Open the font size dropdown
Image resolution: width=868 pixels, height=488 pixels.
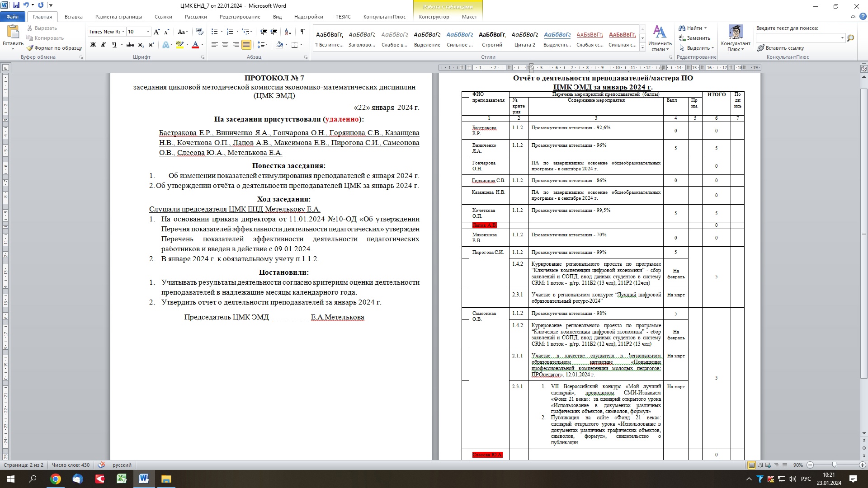pos(148,32)
